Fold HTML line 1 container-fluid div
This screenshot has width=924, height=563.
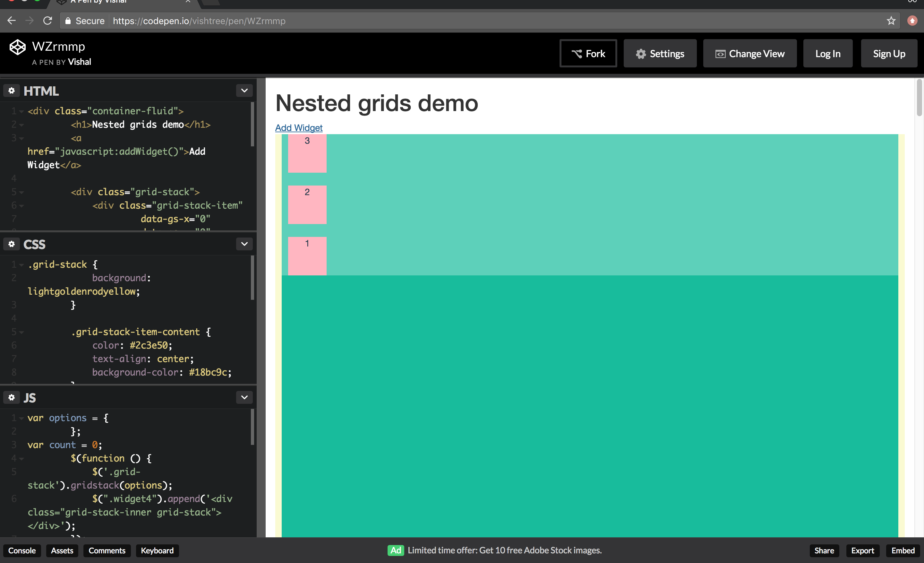tap(22, 111)
